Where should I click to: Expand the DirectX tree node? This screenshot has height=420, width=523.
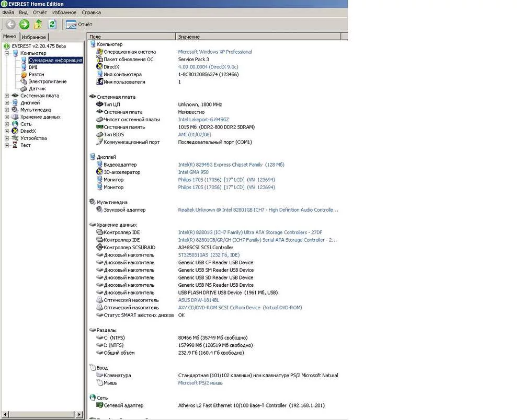[7, 131]
